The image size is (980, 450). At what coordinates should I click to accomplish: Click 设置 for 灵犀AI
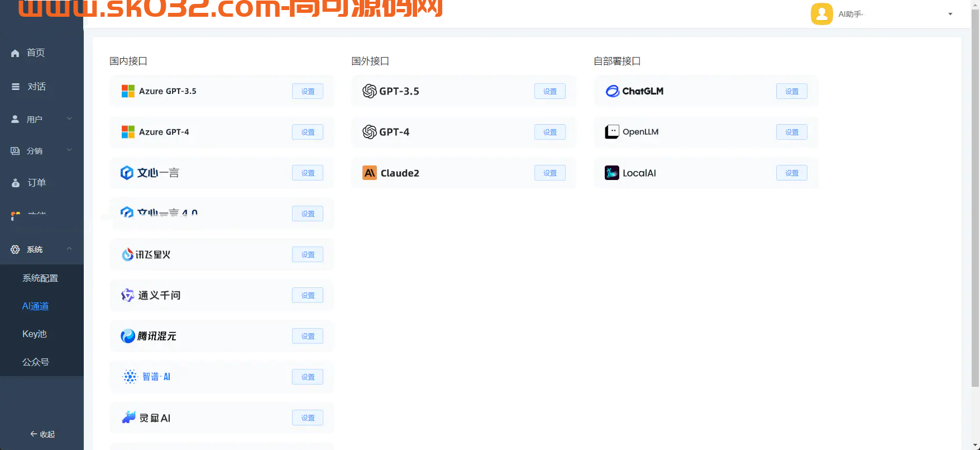[x=308, y=418]
